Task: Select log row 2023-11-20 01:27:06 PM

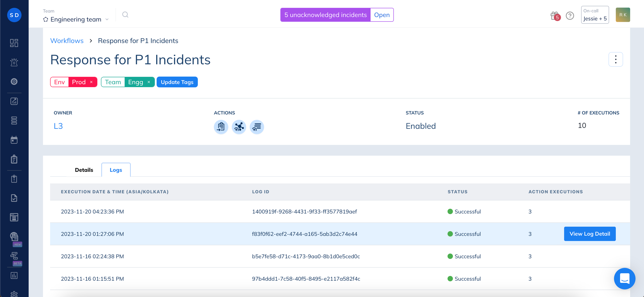Action: click(x=340, y=234)
